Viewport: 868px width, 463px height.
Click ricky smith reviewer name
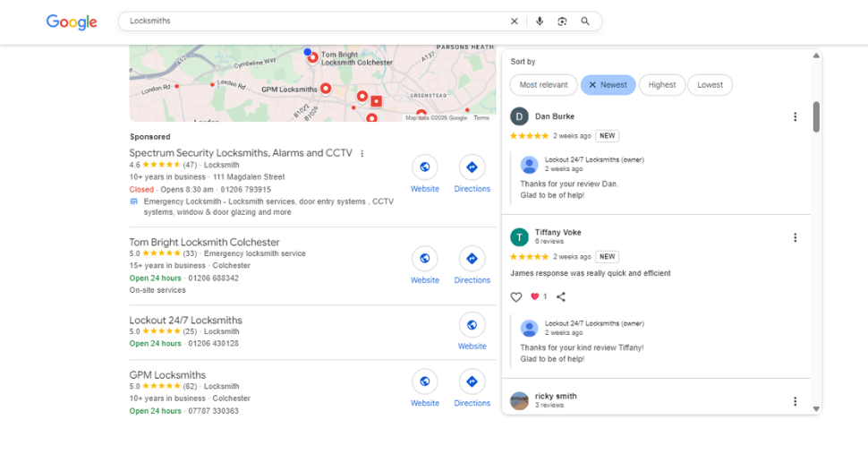pos(556,396)
